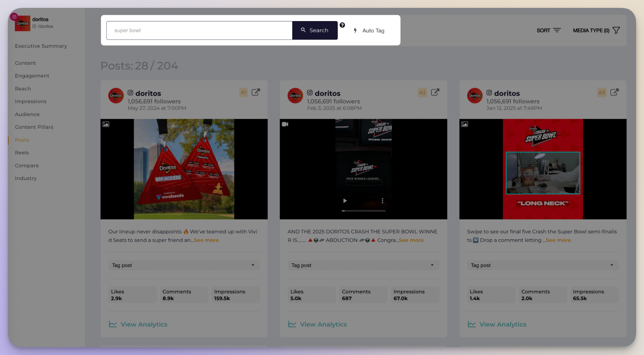The image size is (644, 355).
Task: Open the VIP access lanyards image
Action: pos(184,169)
